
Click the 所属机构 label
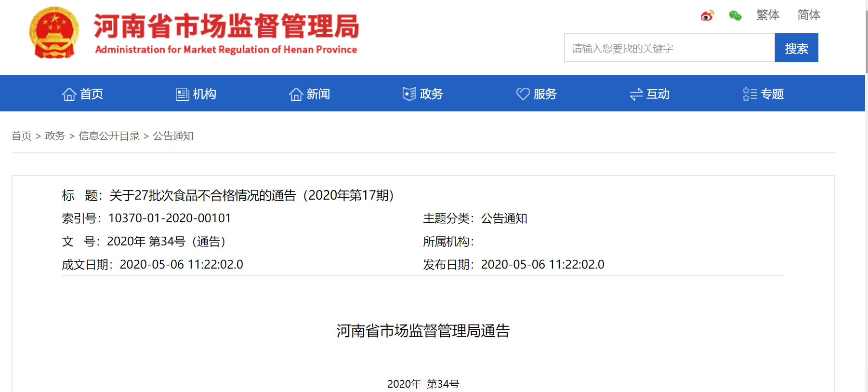pyautogui.click(x=448, y=242)
